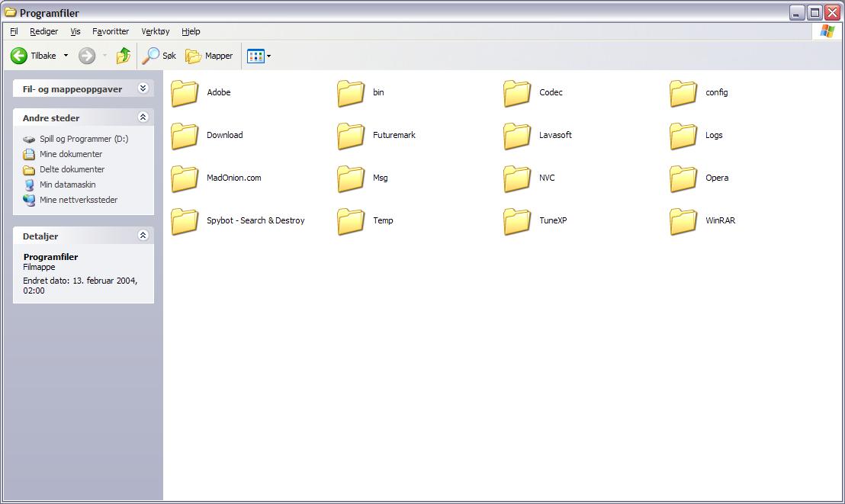Select the Opera folder icon

pos(683,178)
